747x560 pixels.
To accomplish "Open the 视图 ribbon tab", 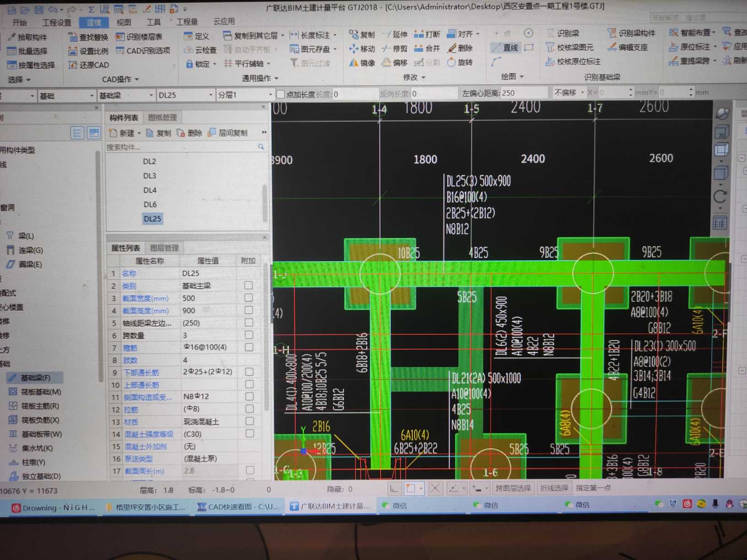I will pos(124,22).
